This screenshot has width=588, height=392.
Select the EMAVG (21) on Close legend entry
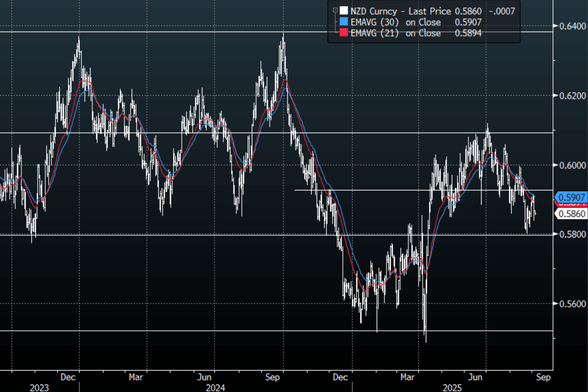pos(395,33)
